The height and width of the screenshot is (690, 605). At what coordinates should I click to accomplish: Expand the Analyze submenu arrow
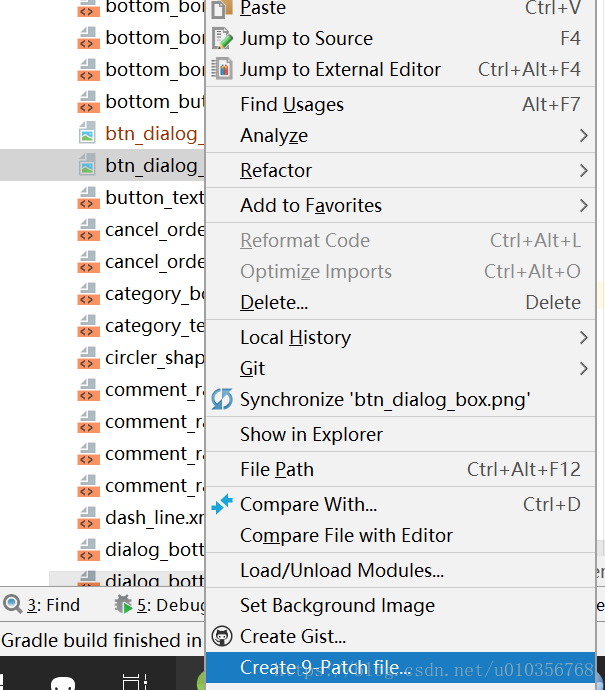coord(583,136)
